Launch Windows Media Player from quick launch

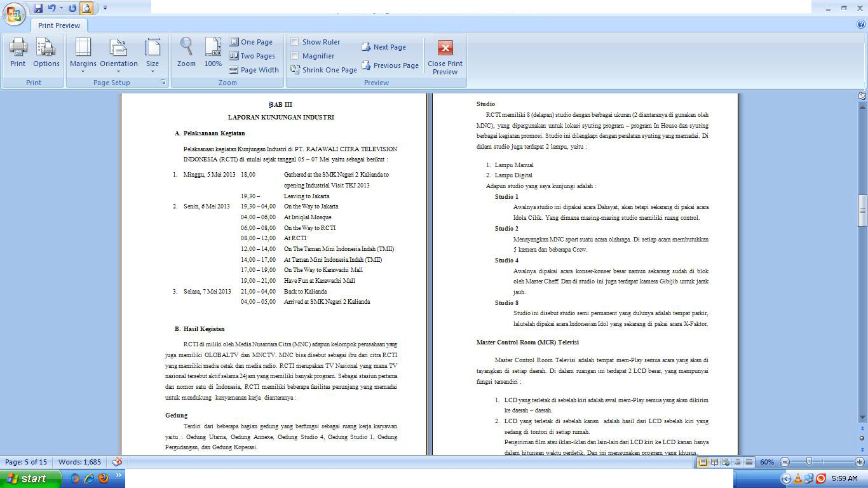74,478
